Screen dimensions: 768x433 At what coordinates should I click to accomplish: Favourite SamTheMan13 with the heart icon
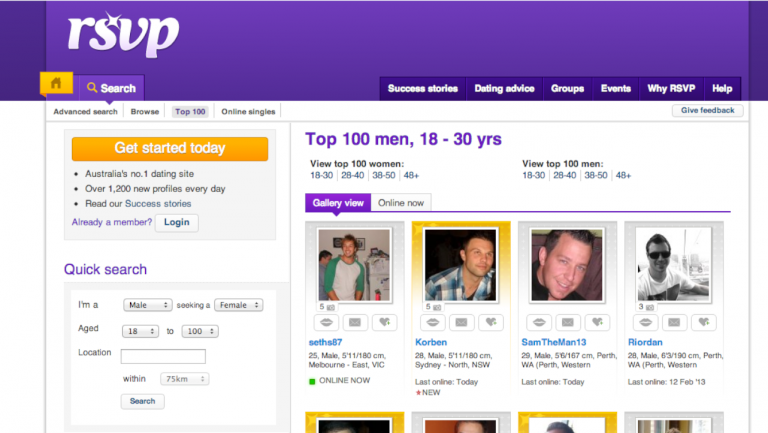point(597,322)
